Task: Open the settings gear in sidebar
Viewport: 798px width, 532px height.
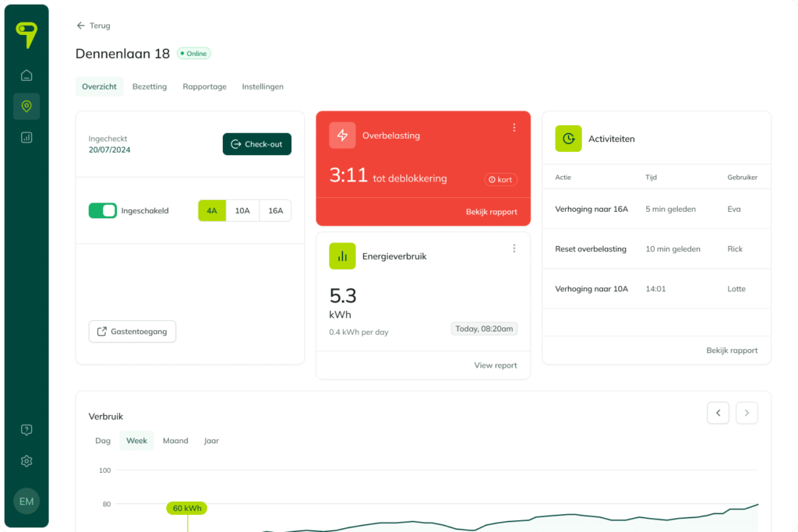Action: pyautogui.click(x=26, y=461)
